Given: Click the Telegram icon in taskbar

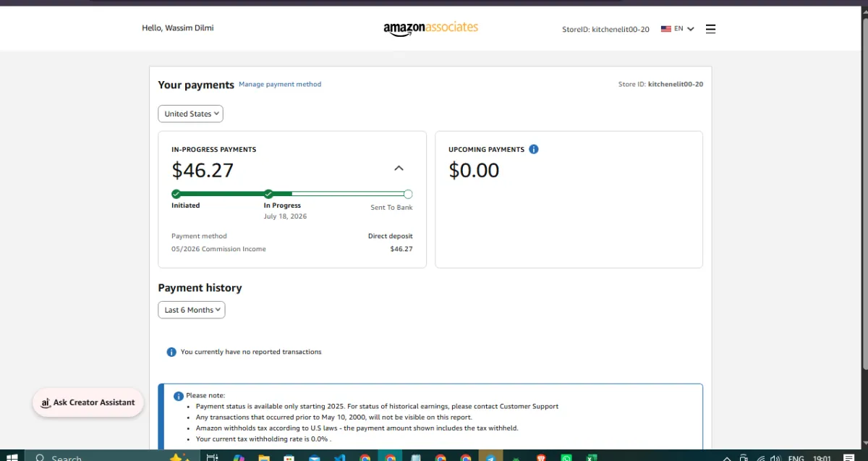Looking at the screenshot, I should [x=491, y=457].
